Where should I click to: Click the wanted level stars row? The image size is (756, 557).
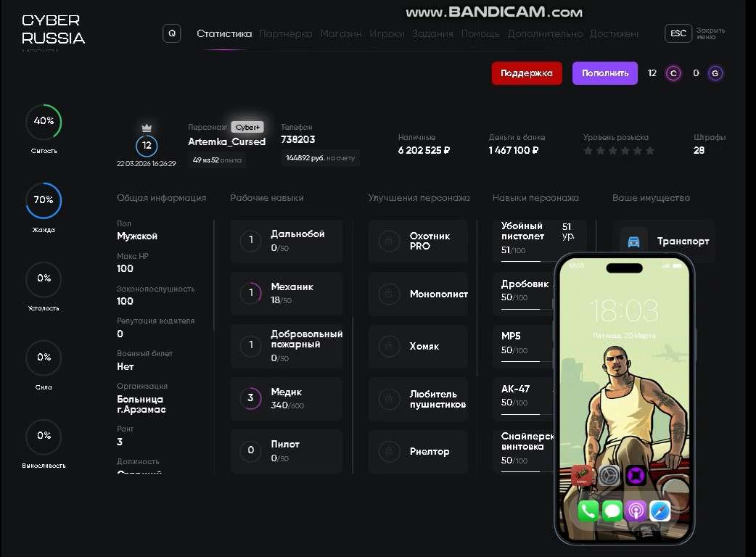point(619,151)
